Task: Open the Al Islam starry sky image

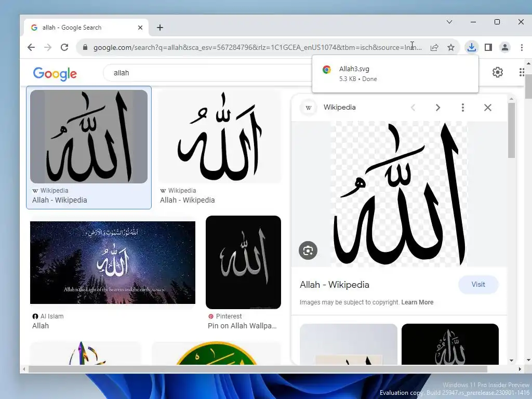Action: click(x=113, y=262)
